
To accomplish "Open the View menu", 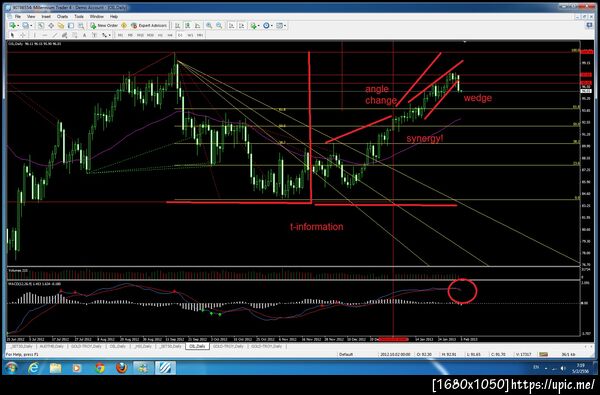I will pyautogui.click(x=31, y=16).
